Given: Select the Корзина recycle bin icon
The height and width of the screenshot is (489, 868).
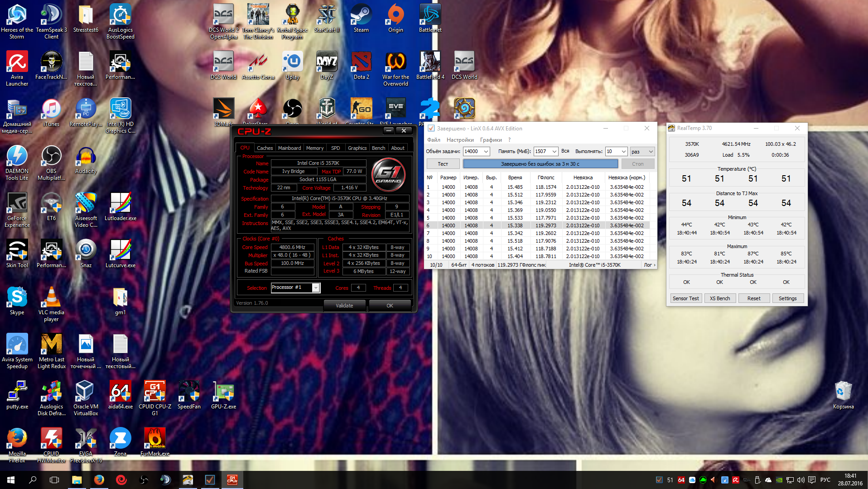Looking at the screenshot, I should pos(843,395).
